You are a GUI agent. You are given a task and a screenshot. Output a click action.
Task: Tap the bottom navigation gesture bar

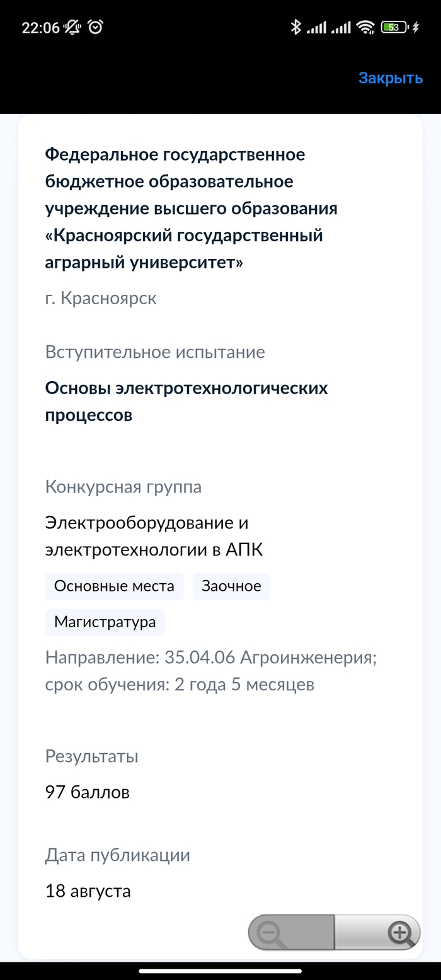pos(220,971)
